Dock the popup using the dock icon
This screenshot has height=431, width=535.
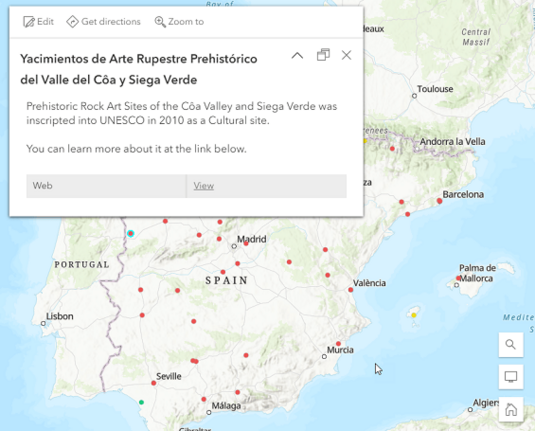click(323, 55)
